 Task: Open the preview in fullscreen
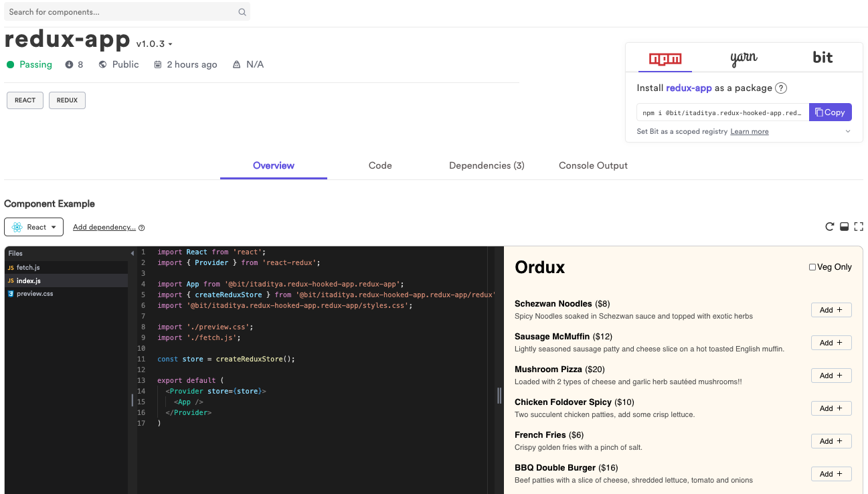[x=859, y=227]
